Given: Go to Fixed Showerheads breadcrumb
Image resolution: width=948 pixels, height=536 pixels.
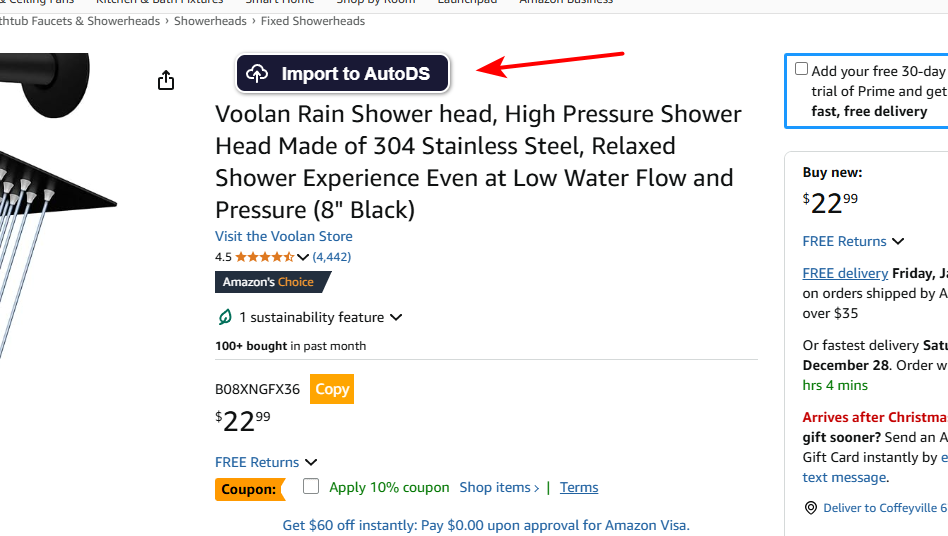Looking at the screenshot, I should [x=309, y=20].
